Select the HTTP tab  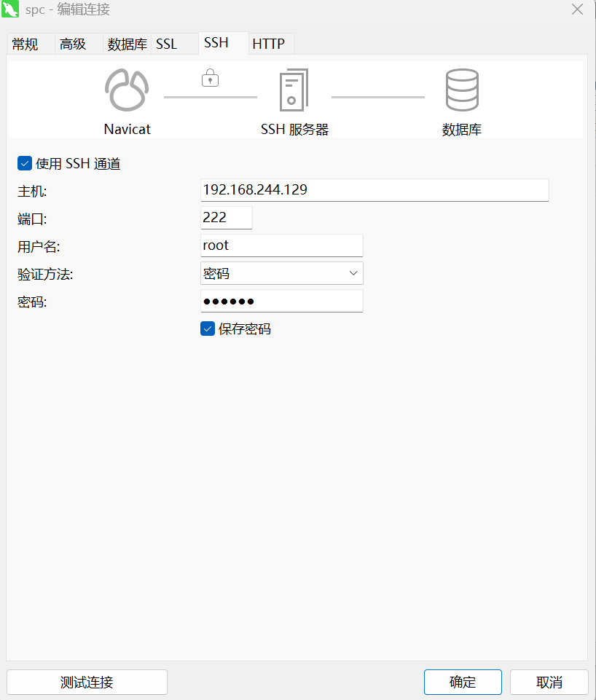point(268,44)
